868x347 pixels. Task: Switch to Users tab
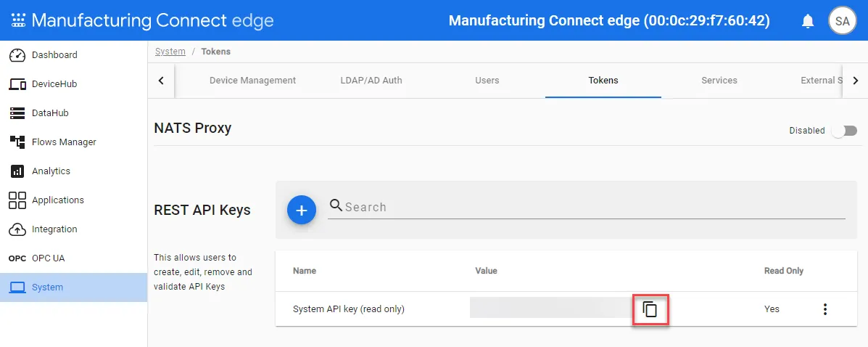click(487, 81)
